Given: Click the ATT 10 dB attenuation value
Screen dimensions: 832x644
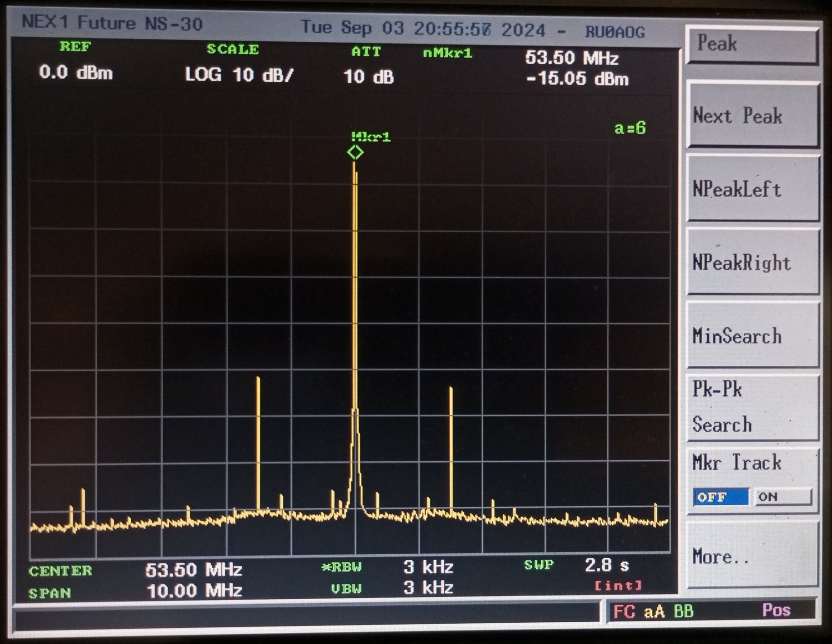Looking at the screenshot, I should coord(368,77).
